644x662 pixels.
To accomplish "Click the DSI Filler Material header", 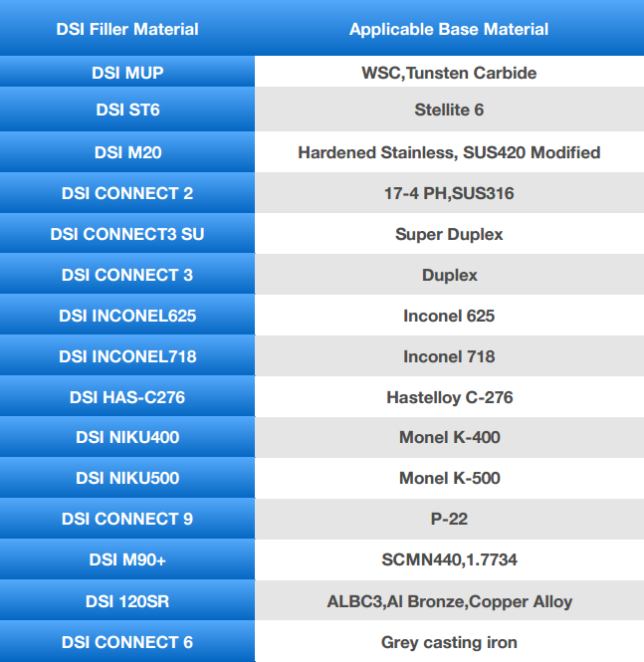I will (x=127, y=29).
